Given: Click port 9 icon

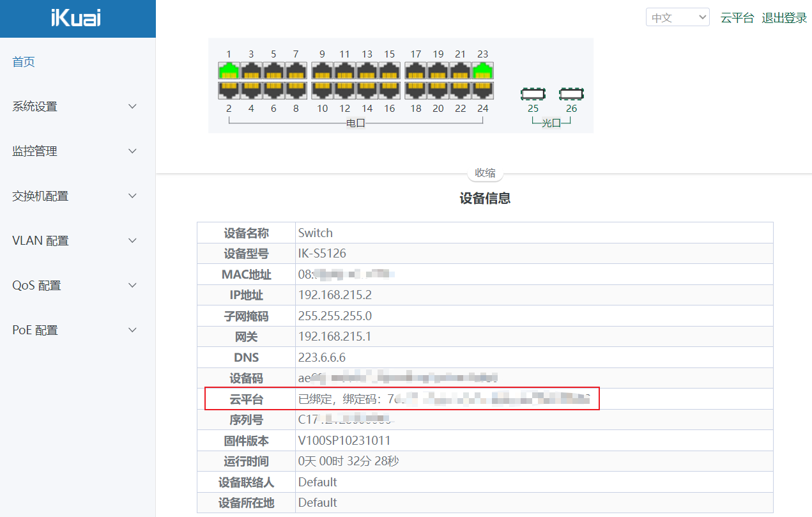Looking at the screenshot, I should [x=322, y=70].
